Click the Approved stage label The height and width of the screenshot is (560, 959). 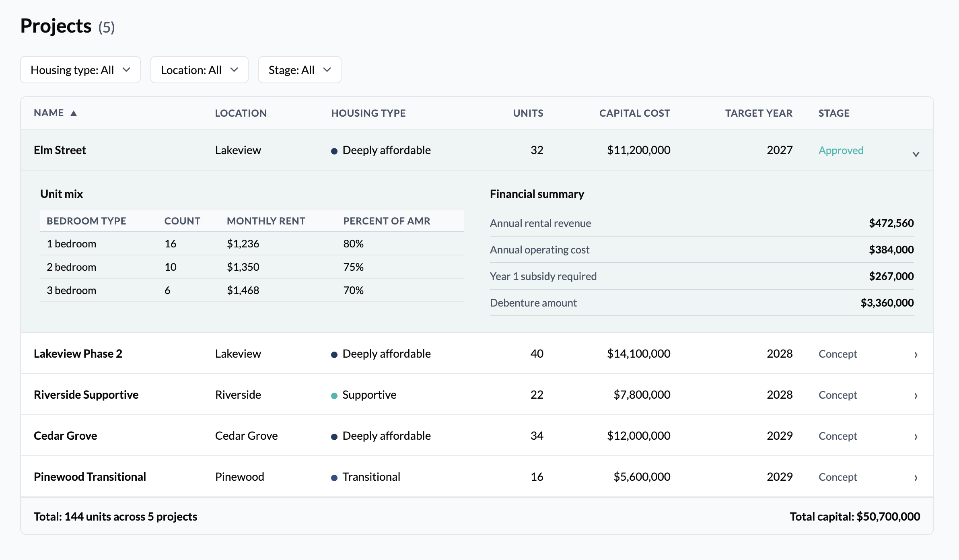841,150
